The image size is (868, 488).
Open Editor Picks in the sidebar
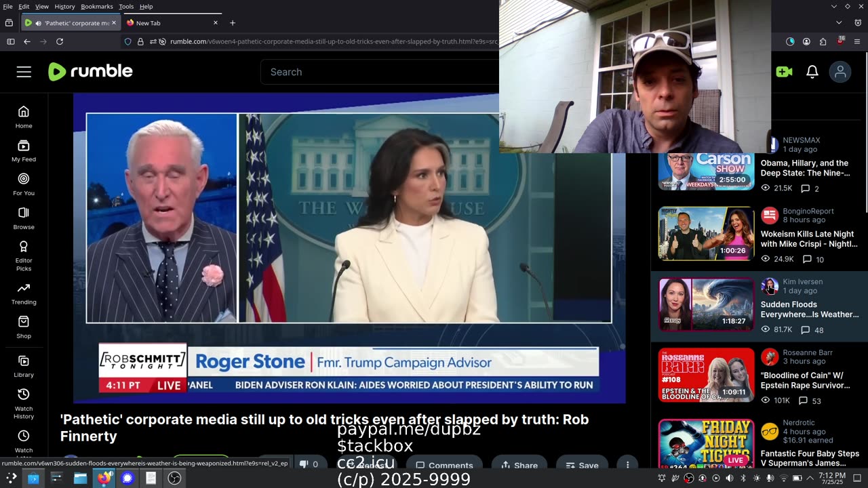coord(24,256)
